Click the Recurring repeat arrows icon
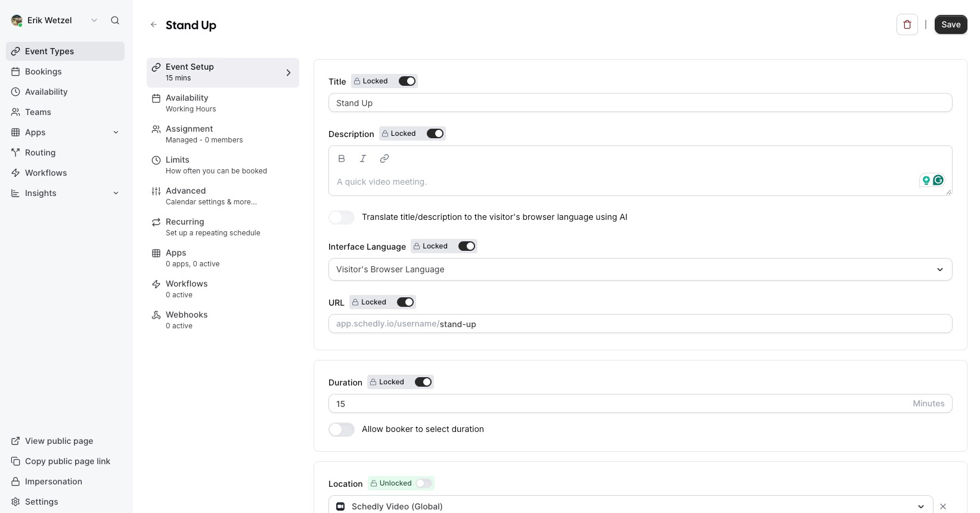Screen dimensions: 980x513 coord(156,222)
